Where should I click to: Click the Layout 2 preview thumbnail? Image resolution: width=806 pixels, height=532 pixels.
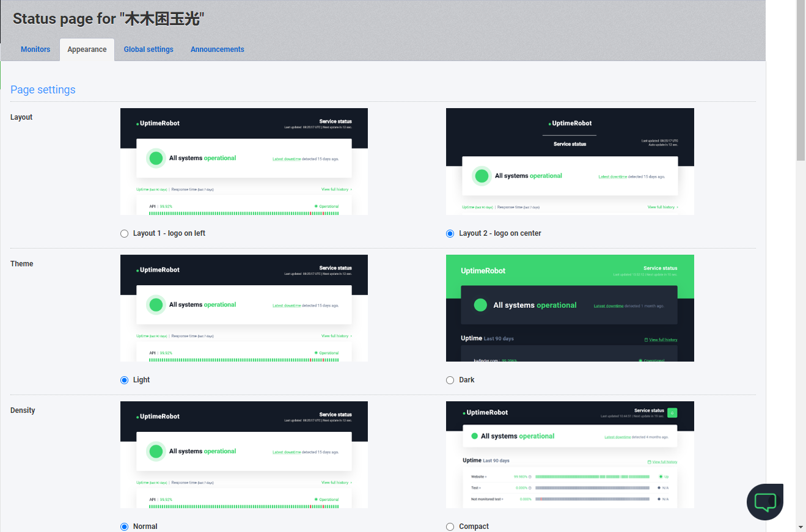click(570, 161)
